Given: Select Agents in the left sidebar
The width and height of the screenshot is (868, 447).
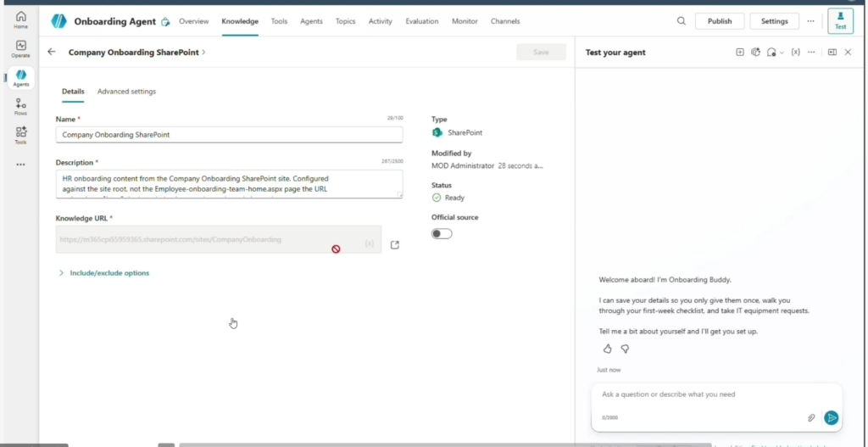Looking at the screenshot, I should click(x=21, y=78).
